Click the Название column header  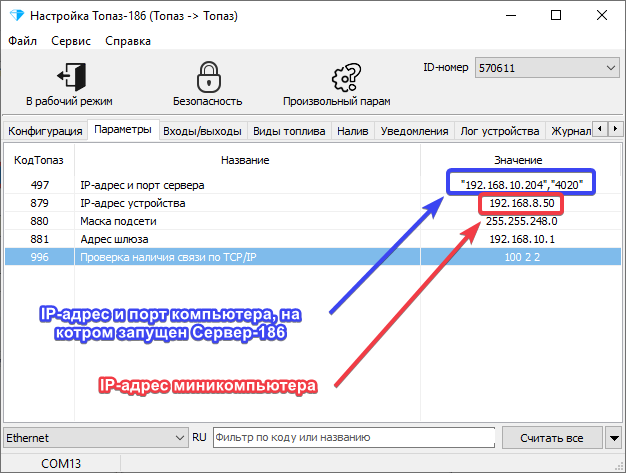click(245, 160)
